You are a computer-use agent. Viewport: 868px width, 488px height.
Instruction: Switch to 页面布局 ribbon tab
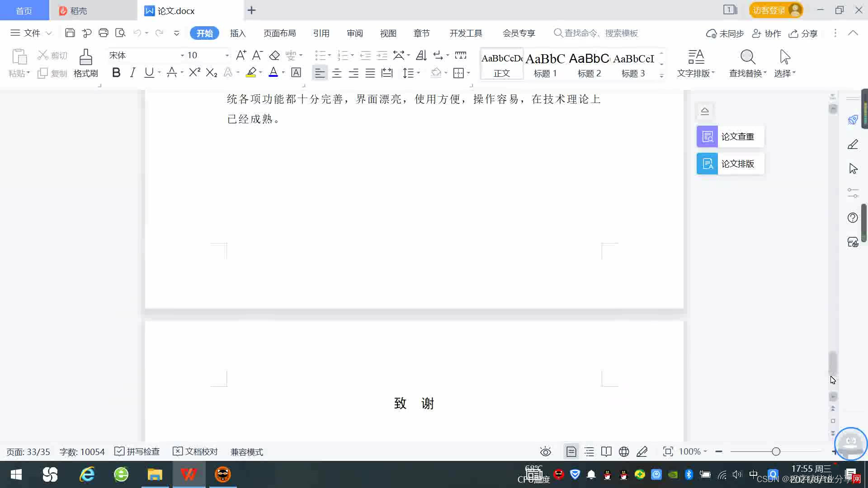(x=279, y=33)
